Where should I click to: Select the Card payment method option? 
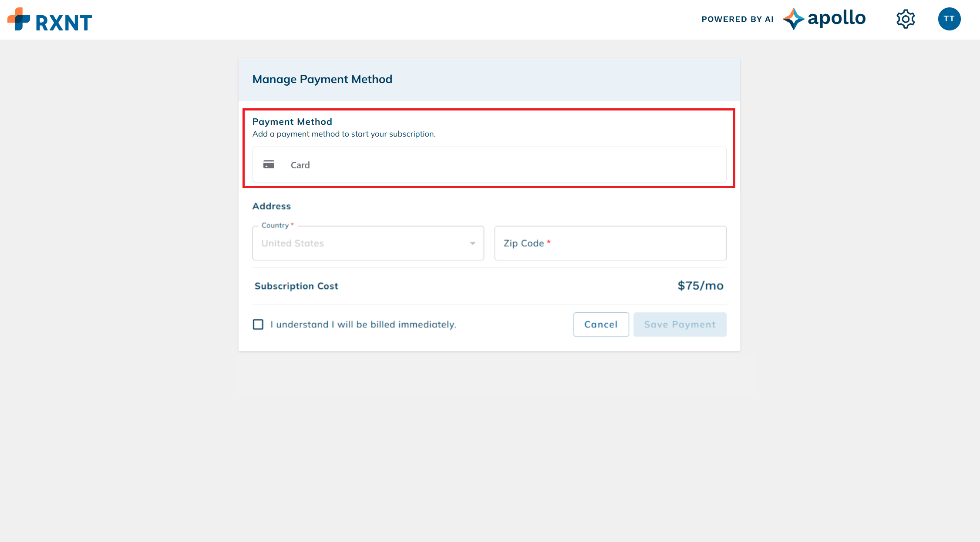pyautogui.click(x=489, y=164)
